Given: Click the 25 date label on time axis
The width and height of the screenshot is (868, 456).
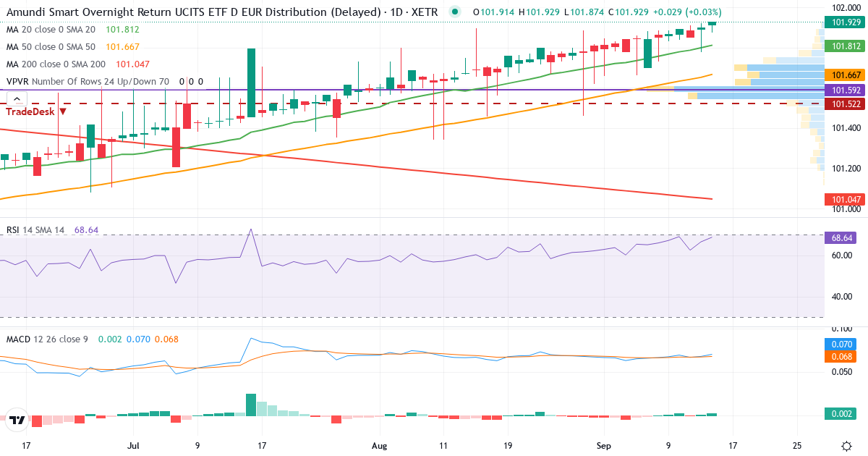Looking at the screenshot, I should click(796, 446).
